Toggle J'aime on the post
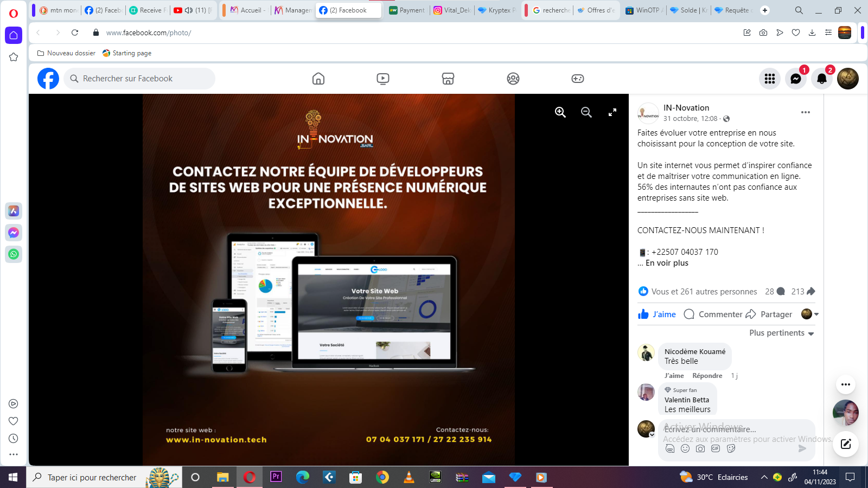Viewport: 868px width, 488px height. tap(657, 314)
